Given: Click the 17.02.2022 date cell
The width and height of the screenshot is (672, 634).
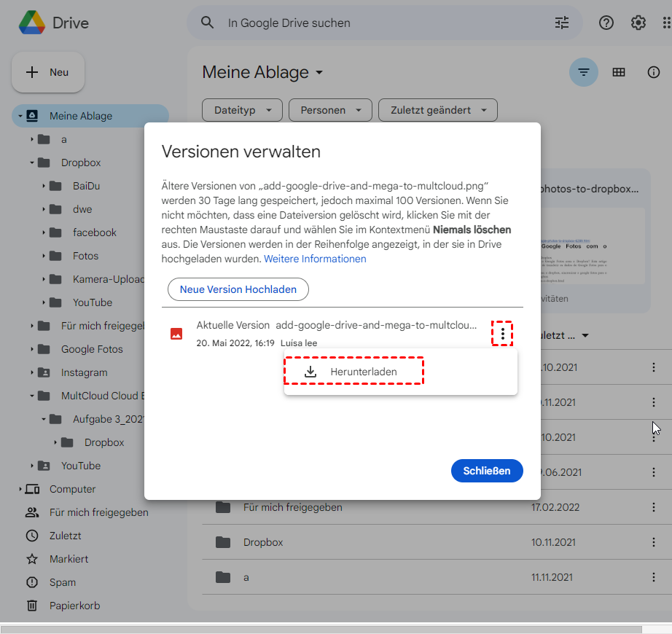Looking at the screenshot, I should (x=555, y=507).
